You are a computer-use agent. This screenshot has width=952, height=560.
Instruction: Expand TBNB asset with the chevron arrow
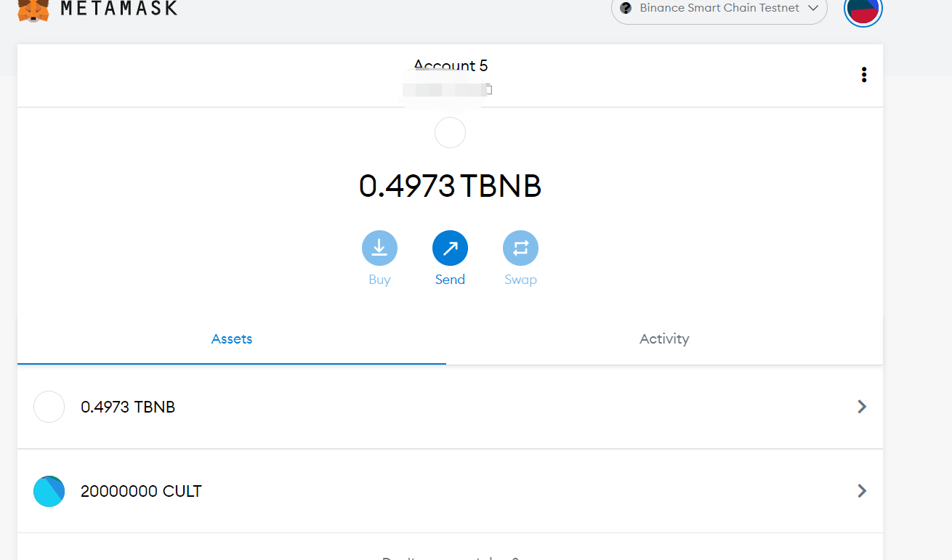click(x=862, y=407)
